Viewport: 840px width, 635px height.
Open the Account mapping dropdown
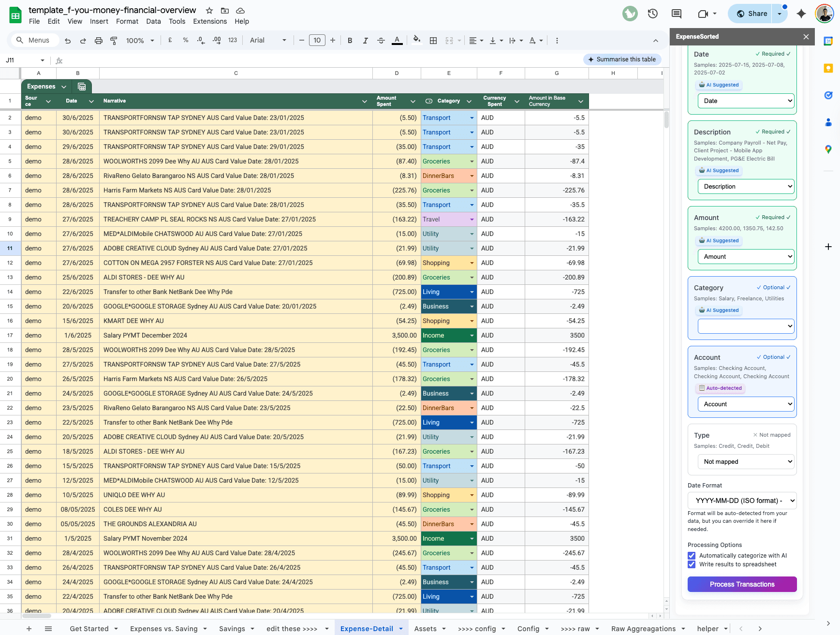click(x=746, y=404)
